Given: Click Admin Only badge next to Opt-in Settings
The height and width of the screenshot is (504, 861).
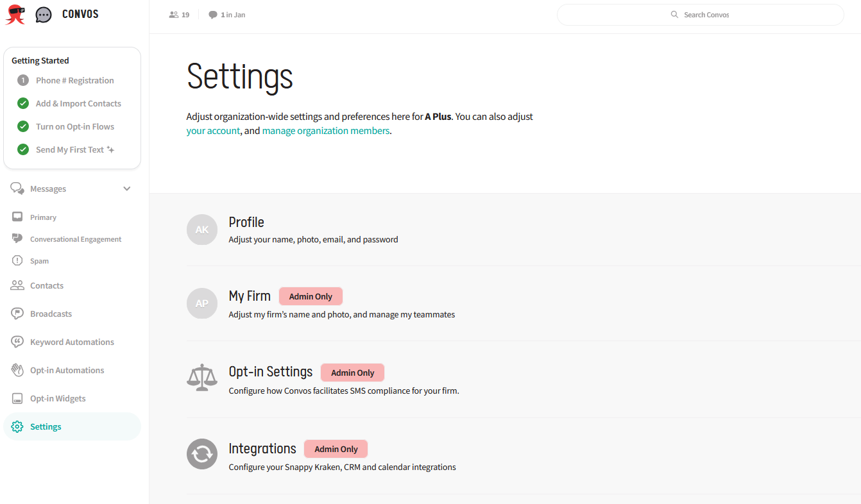Looking at the screenshot, I should click(x=352, y=373).
